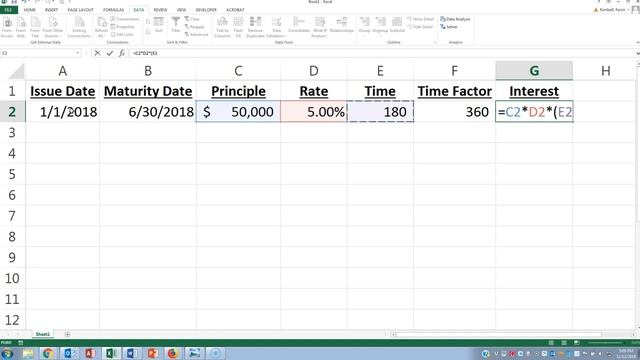Open Chrome from the taskbar
Image resolution: width=640 pixels, height=360 pixels.
[47, 353]
